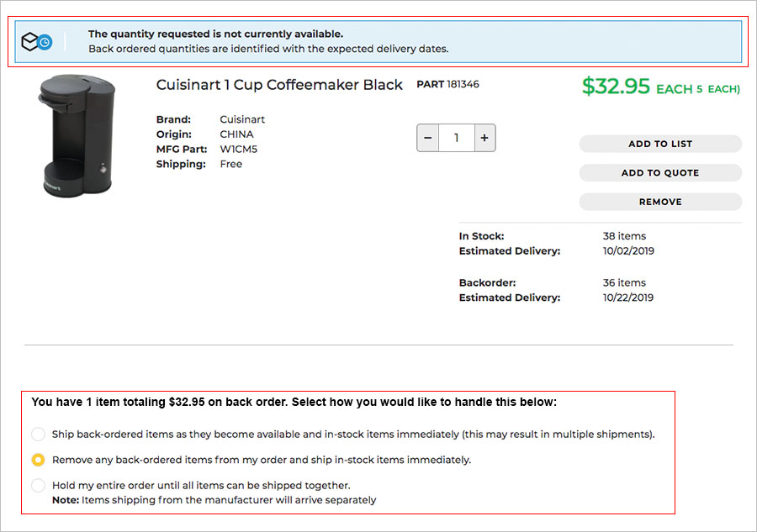The height and width of the screenshot is (532, 757).
Task: Click 'The quantity requested is not currently available' message
Action: coord(215,34)
